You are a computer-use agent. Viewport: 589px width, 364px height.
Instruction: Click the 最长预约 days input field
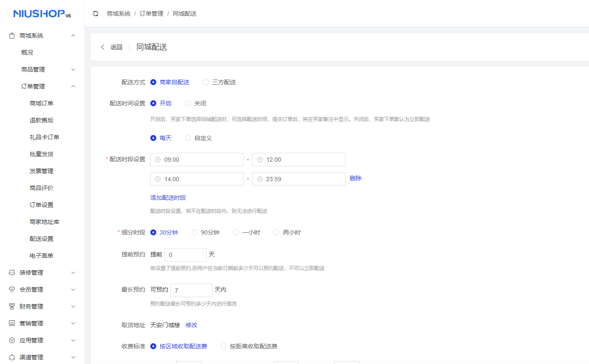(x=191, y=290)
